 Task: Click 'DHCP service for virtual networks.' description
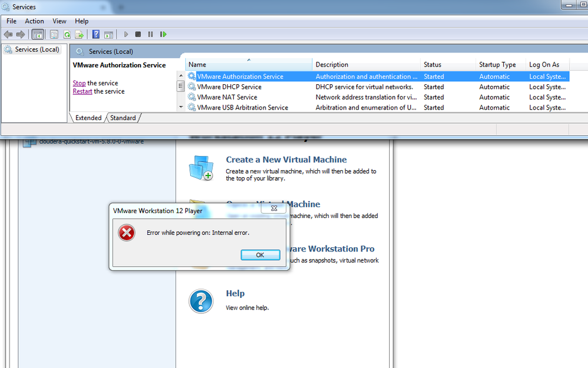coord(364,87)
